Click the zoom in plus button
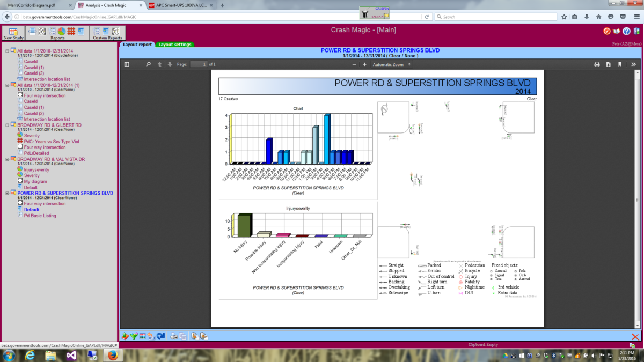The image size is (644, 362). pos(364,64)
